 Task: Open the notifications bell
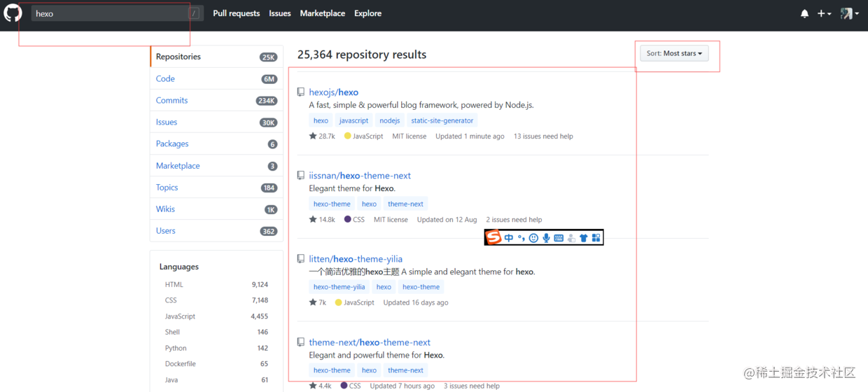804,13
